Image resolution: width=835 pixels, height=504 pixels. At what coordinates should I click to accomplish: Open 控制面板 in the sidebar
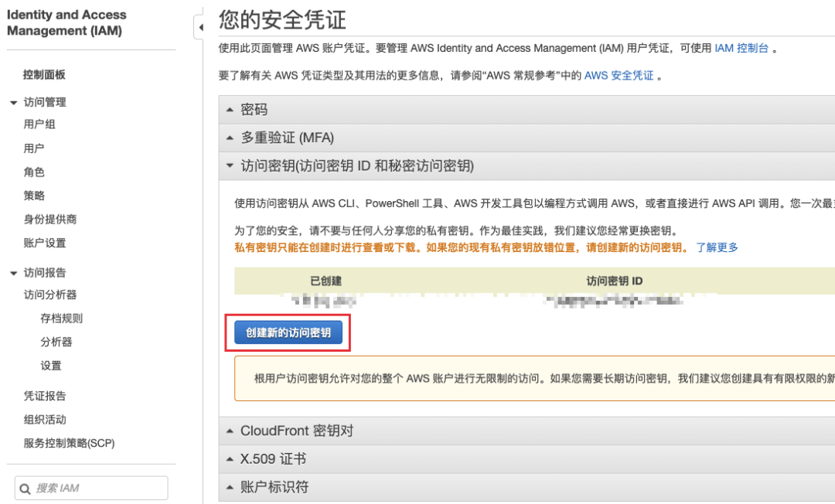(x=44, y=74)
